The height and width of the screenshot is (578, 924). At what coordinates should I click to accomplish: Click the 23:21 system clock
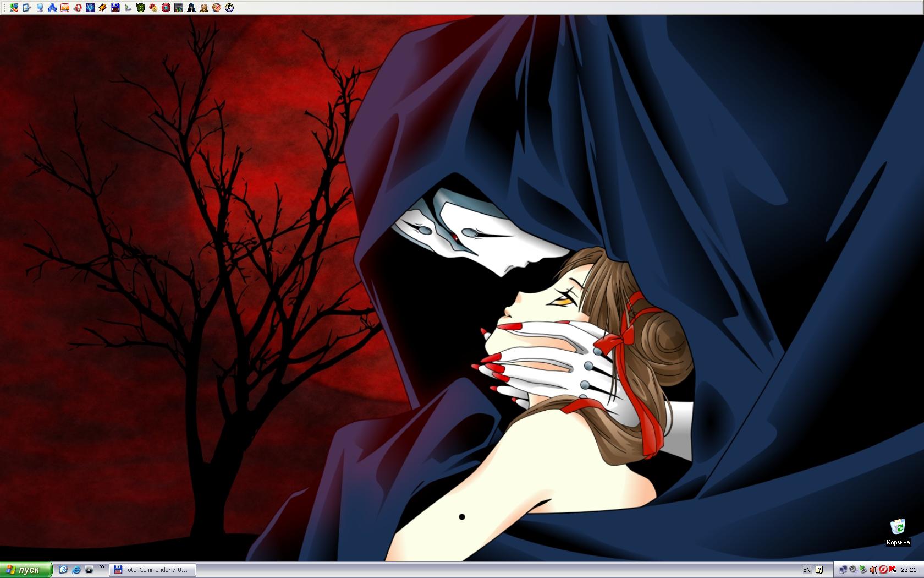909,570
